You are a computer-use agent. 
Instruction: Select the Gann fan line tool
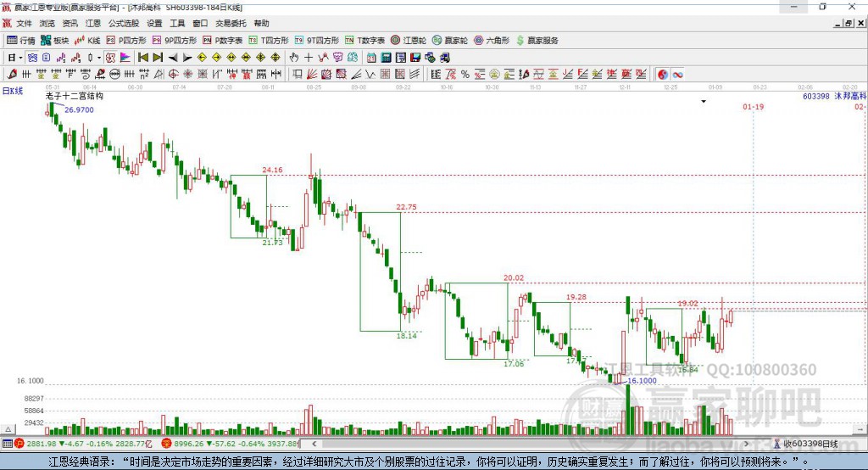pyautogui.click(x=312, y=75)
